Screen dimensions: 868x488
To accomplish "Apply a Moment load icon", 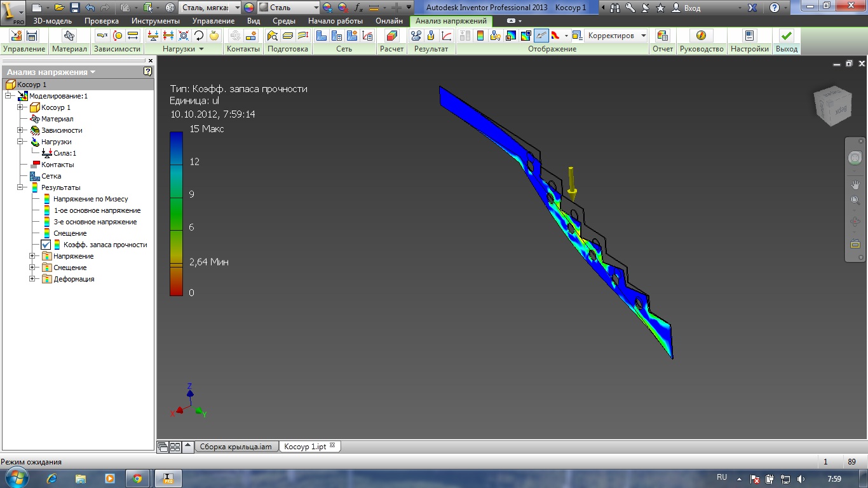I will pos(199,36).
